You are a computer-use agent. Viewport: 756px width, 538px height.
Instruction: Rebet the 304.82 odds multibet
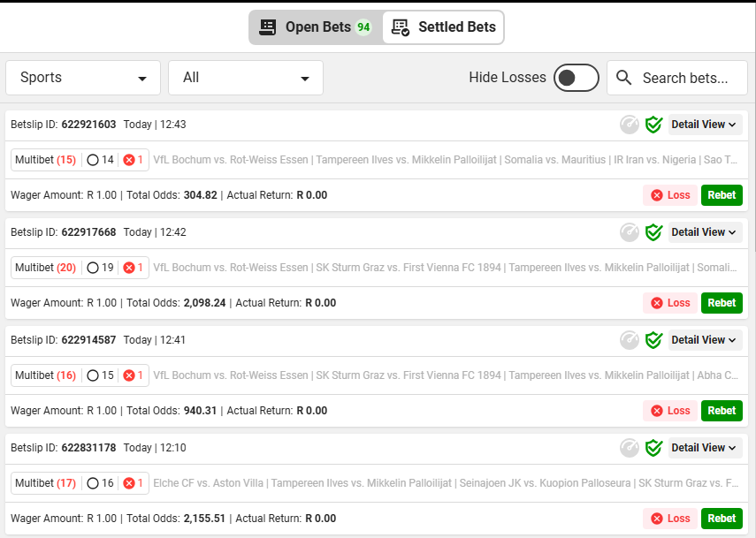722,195
